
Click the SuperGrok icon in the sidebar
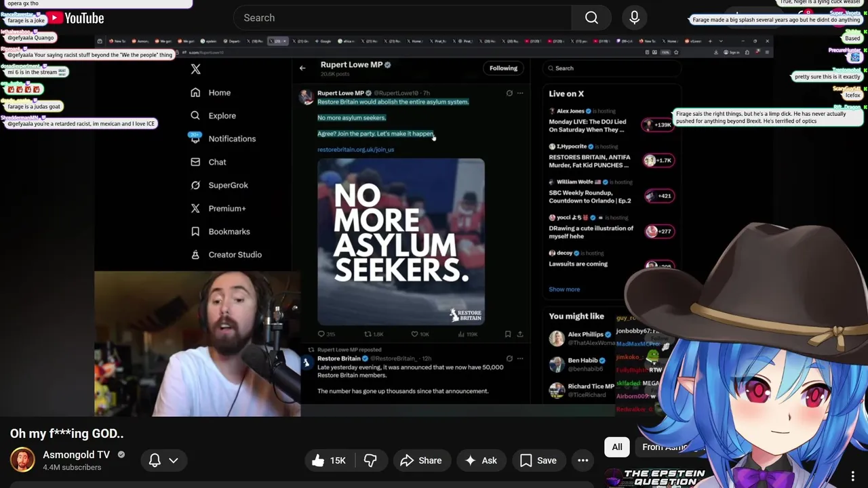point(195,185)
